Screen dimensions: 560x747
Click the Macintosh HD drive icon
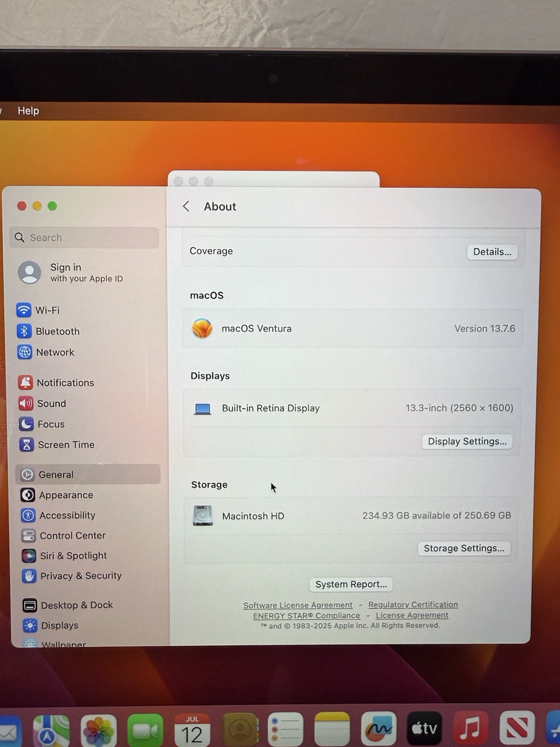pos(203,516)
